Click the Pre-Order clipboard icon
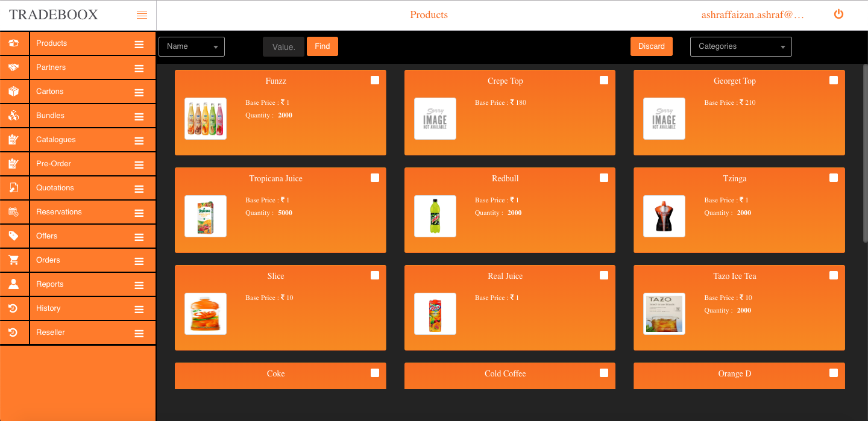Image resolution: width=868 pixels, height=421 pixels. (14, 164)
